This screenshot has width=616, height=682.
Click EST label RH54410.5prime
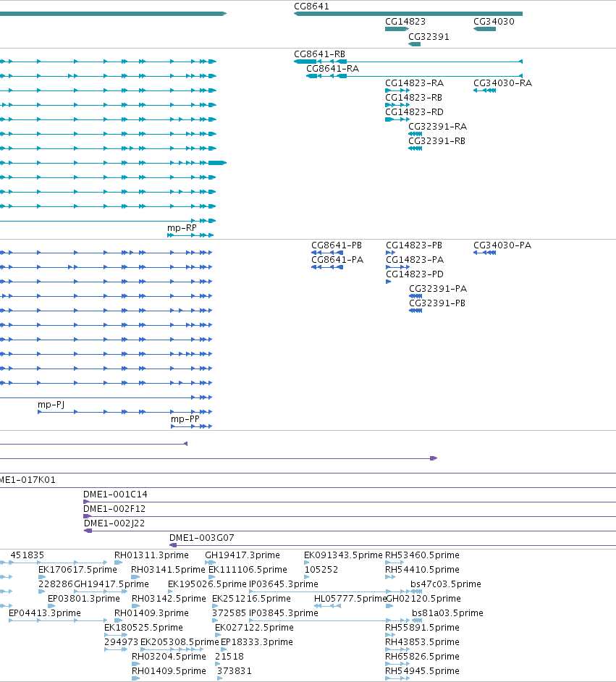tap(422, 570)
